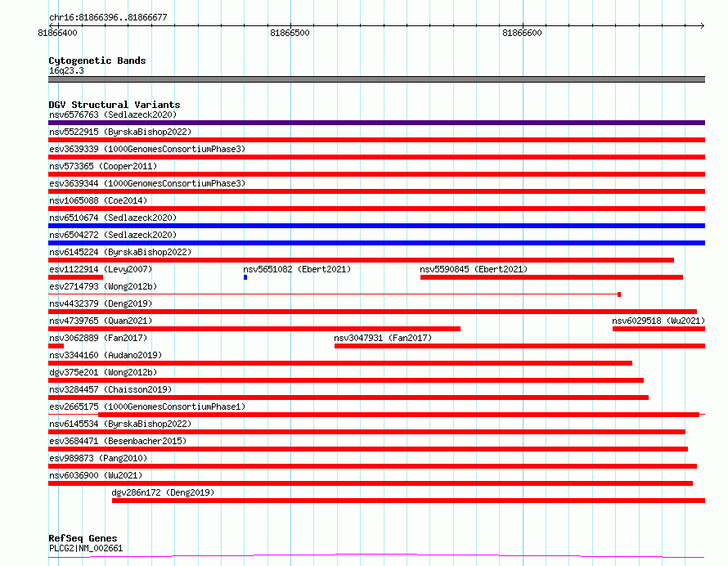728x566 pixels.
Task: Click the 81866400 ruler tick label
Action: (x=57, y=33)
